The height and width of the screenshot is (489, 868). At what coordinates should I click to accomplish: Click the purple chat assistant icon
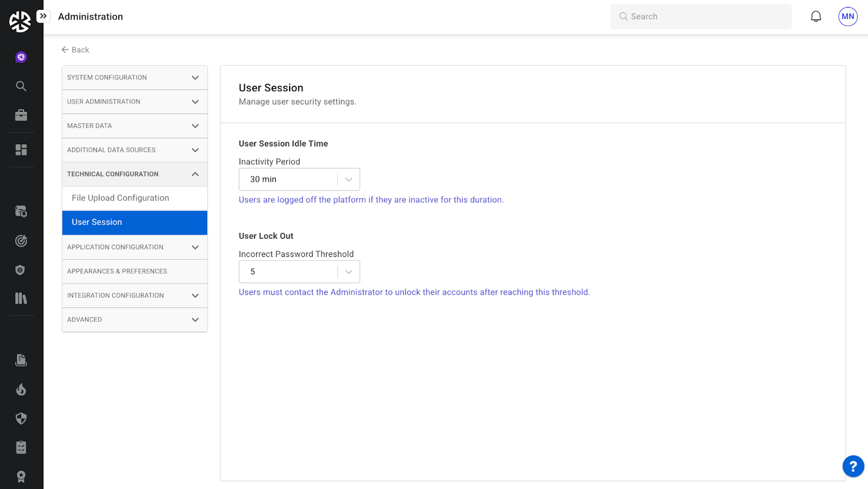[x=21, y=57]
